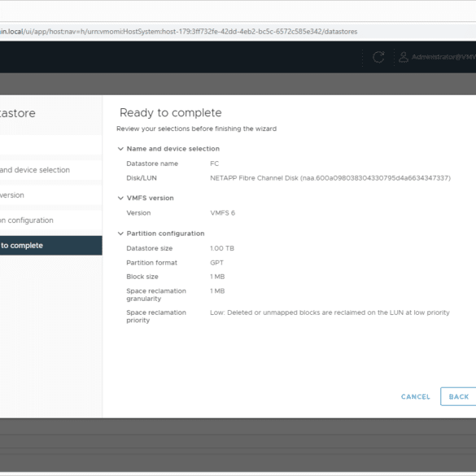Click the 1.00 TB datastore size value
Screen dimensions: 476x476
pos(222,248)
